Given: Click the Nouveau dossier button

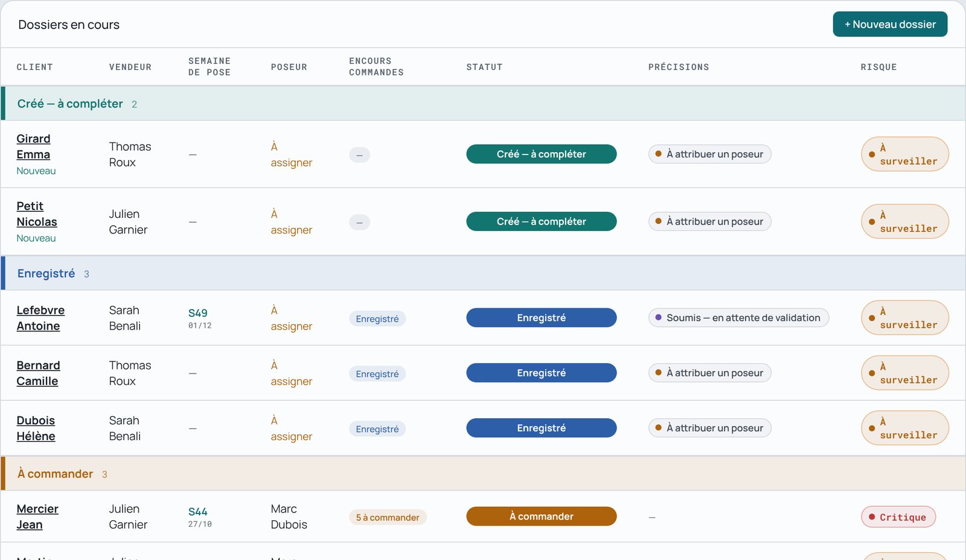Looking at the screenshot, I should [890, 24].
